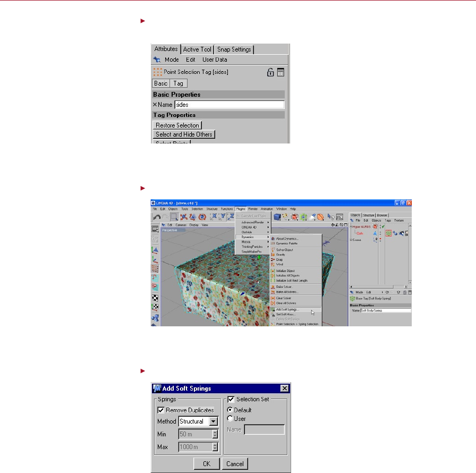Screen dimensions: 476x473
Task: Click the padlock icon beside Point Selection Tag
Action: point(270,72)
